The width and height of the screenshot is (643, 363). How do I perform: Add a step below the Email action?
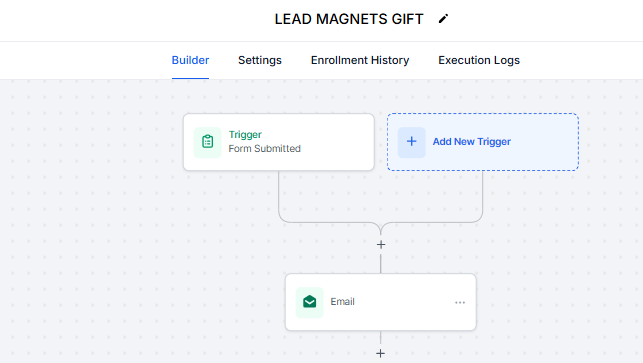coord(381,353)
